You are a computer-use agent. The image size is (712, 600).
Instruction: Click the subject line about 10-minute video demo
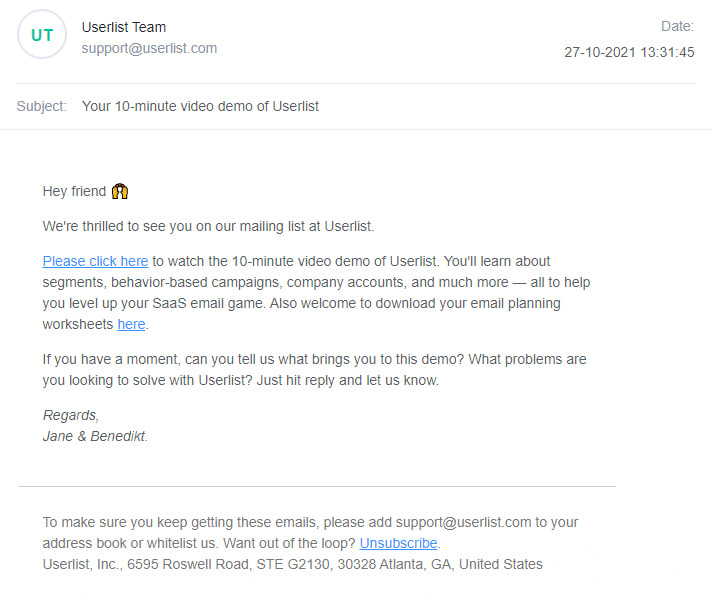click(x=200, y=106)
